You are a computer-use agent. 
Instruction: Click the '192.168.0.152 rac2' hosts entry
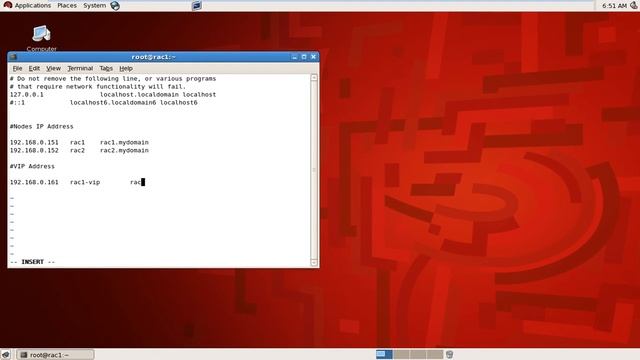[x=79, y=150]
